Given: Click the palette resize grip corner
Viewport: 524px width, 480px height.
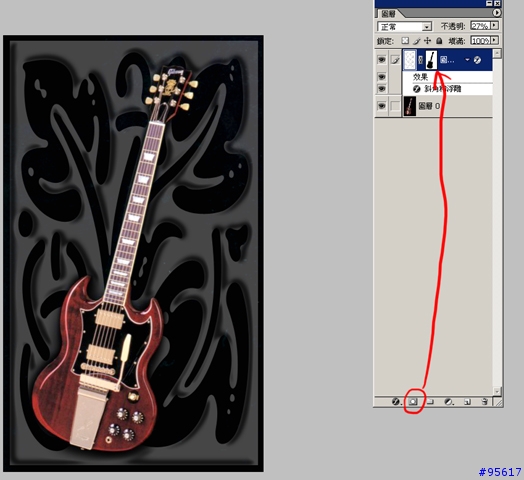Looking at the screenshot, I should 498,402.
